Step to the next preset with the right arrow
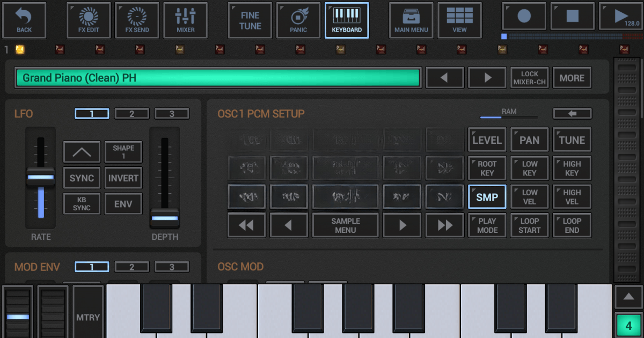The width and height of the screenshot is (644, 338). 487,77
